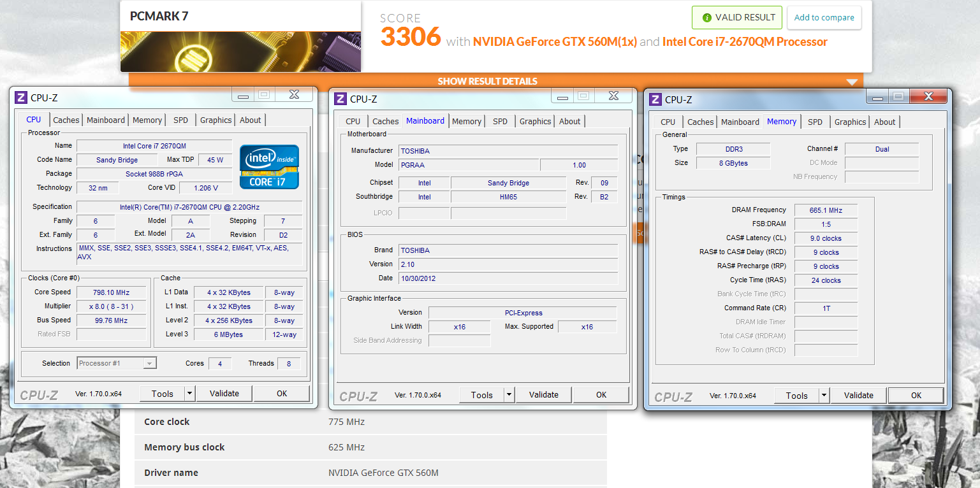
Task: Select Caches tab in middle CPU-Z window
Action: (x=386, y=121)
